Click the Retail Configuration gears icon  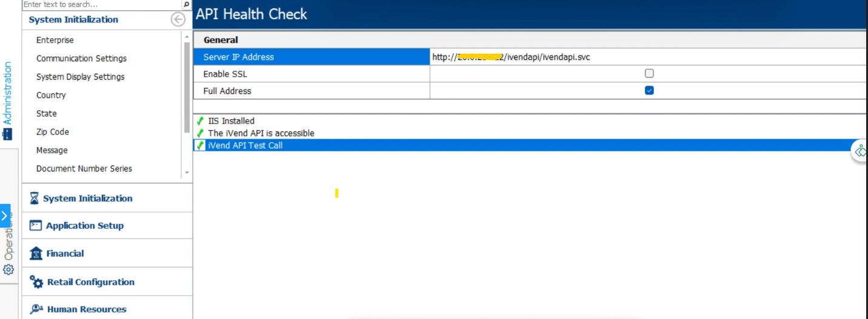pyautogui.click(x=36, y=281)
